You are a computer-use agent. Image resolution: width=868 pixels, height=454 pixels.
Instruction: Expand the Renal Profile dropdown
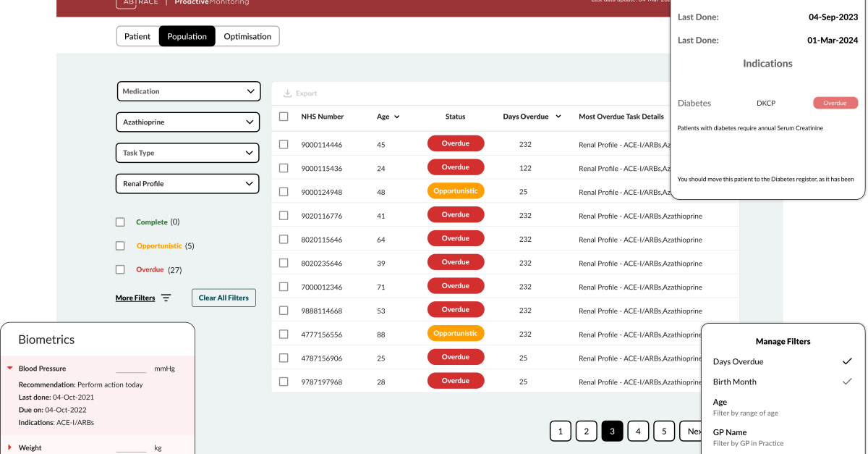pyautogui.click(x=187, y=184)
